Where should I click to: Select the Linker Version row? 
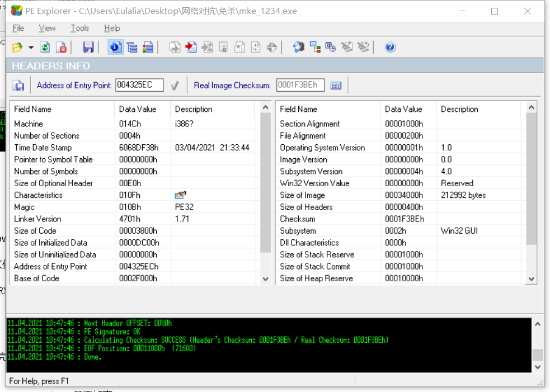click(x=135, y=219)
